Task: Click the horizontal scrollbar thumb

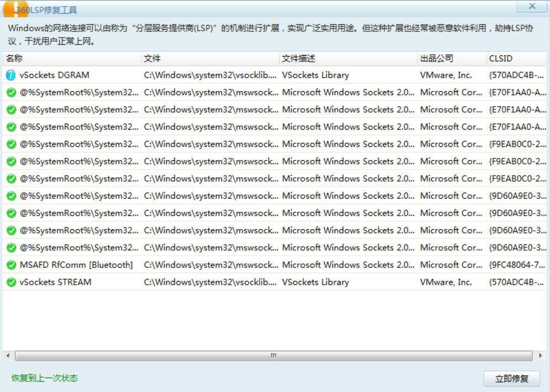Action: pos(273,356)
